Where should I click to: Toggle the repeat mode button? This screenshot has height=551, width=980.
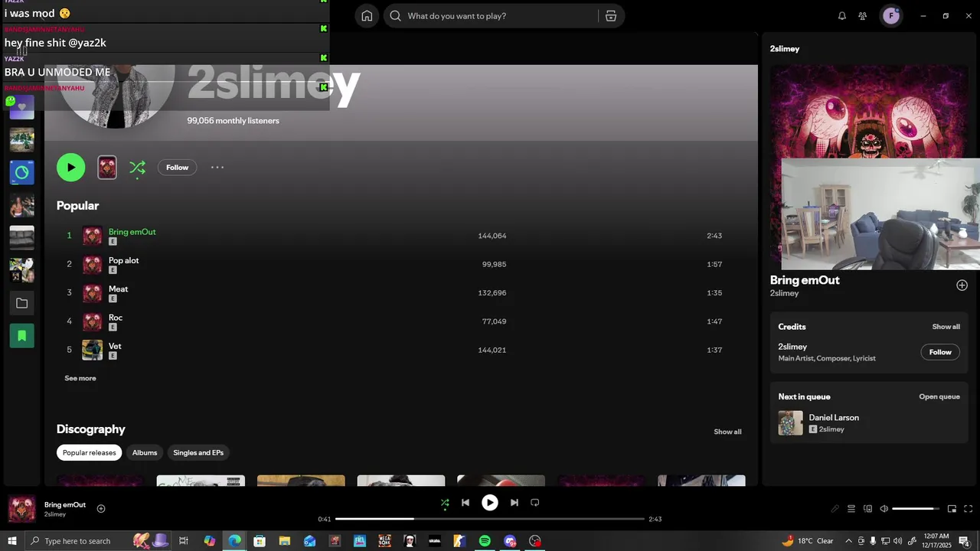point(535,503)
